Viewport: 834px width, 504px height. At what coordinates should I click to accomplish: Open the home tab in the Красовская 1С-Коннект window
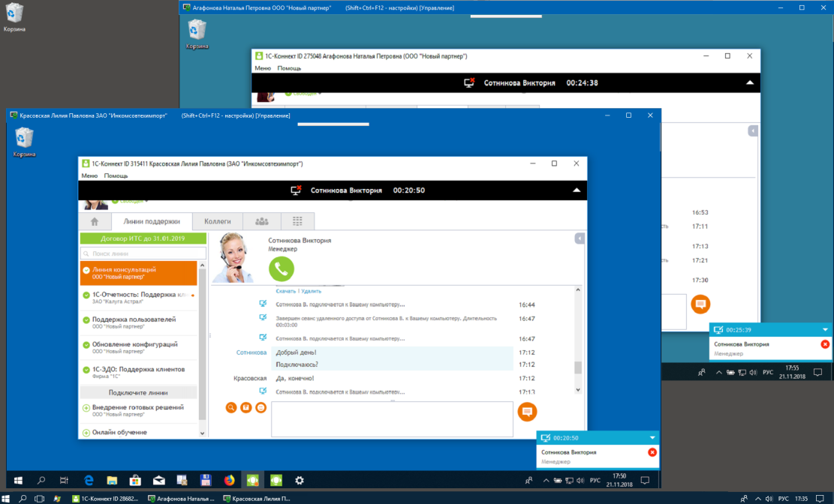[95, 221]
